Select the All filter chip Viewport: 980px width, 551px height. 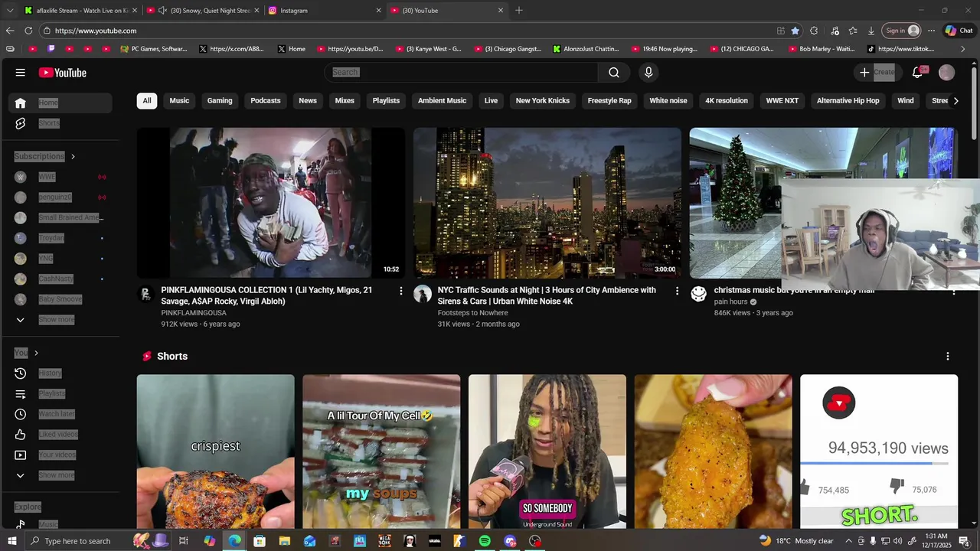coord(147,100)
